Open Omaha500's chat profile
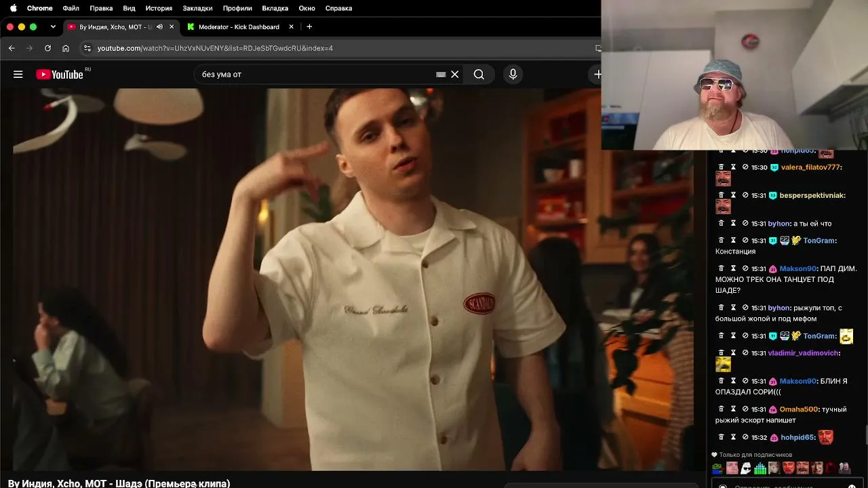The height and width of the screenshot is (488, 868). point(799,409)
